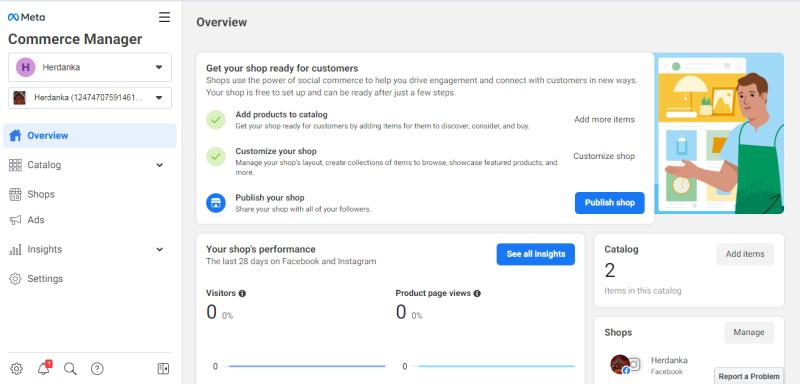Click the Product page views info icon
Viewport: 800px width, 384px height.
(477, 293)
